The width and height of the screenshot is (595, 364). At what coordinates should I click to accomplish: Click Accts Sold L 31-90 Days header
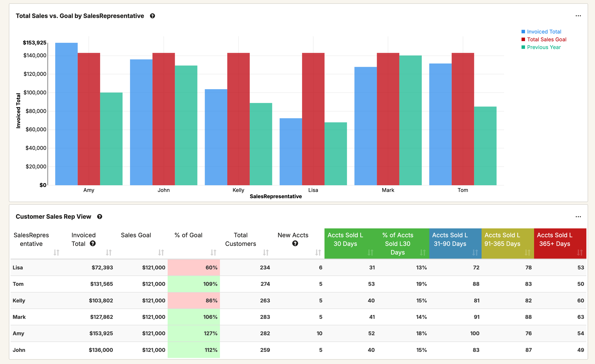point(450,239)
